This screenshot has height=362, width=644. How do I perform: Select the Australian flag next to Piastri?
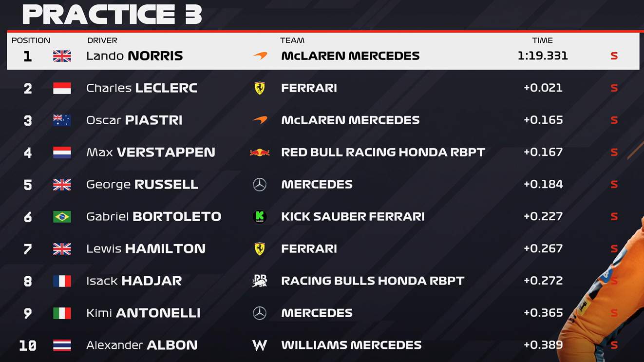(62, 120)
